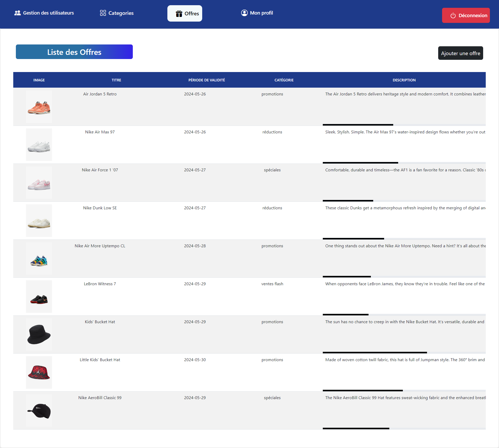Click date 2024-05-26 in Air Jordan row

tap(195, 94)
